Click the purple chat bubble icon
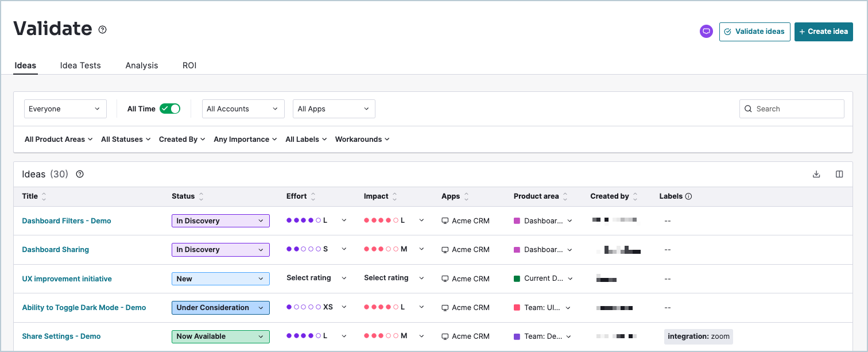The height and width of the screenshot is (352, 868). [706, 32]
